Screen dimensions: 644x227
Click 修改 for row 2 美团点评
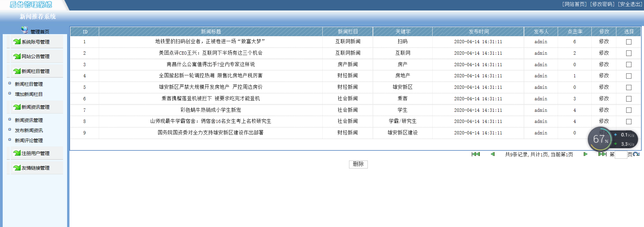coord(604,53)
